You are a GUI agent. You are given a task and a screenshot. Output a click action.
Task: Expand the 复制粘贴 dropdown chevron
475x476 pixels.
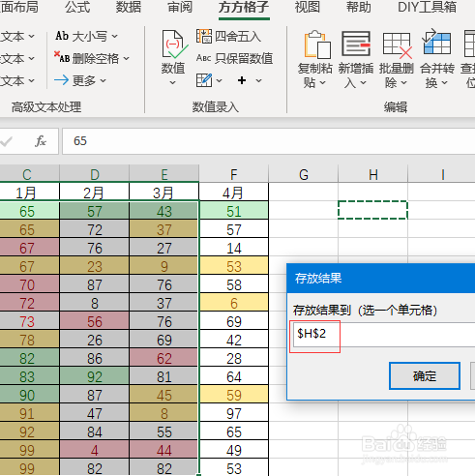coord(322,83)
